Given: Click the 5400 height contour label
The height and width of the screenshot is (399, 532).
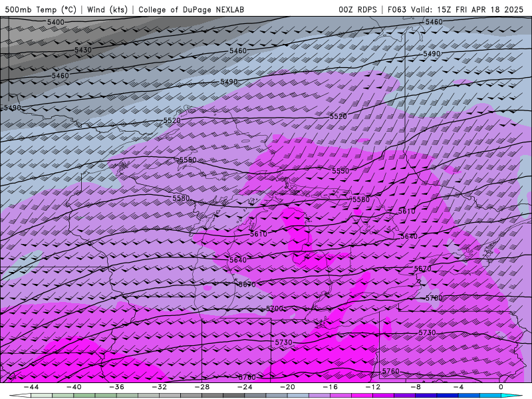Looking at the screenshot, I should [x=56, y=23].
